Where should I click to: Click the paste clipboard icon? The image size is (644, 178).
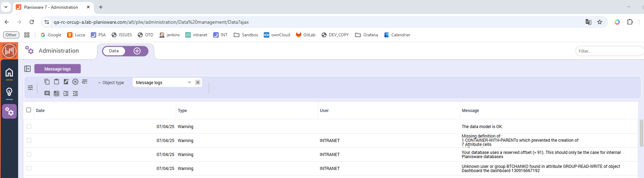(x=57, y=82)
